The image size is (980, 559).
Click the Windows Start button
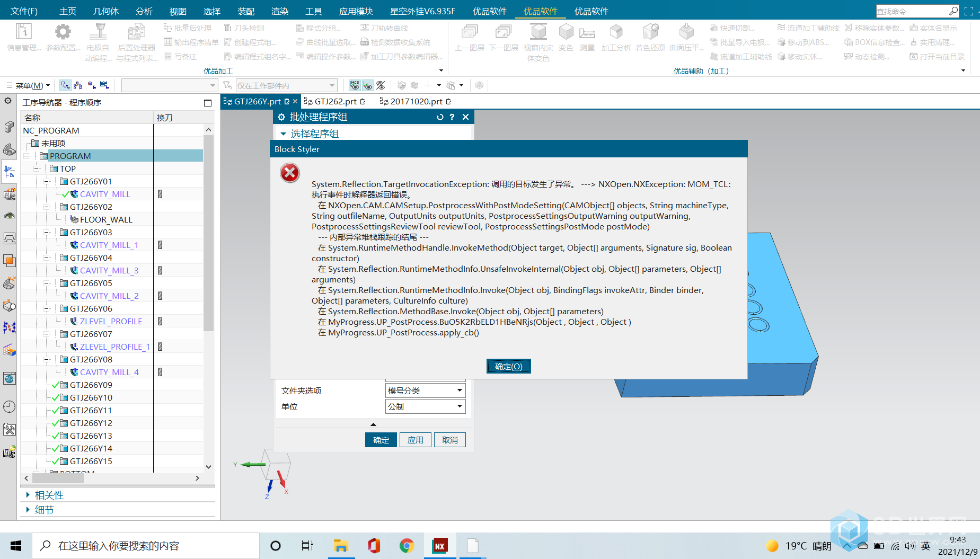pos(16,546)
